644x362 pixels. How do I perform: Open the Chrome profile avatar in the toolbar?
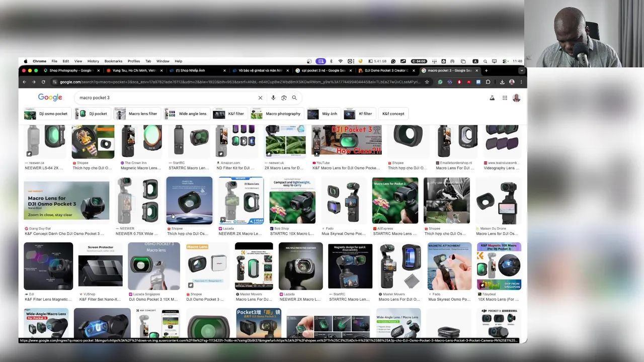tap(512, 82)
